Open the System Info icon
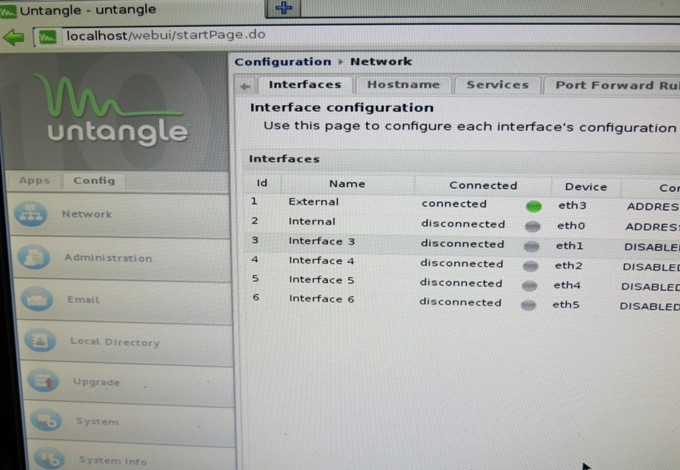The image size is (680, 470). tap(49, 458)
